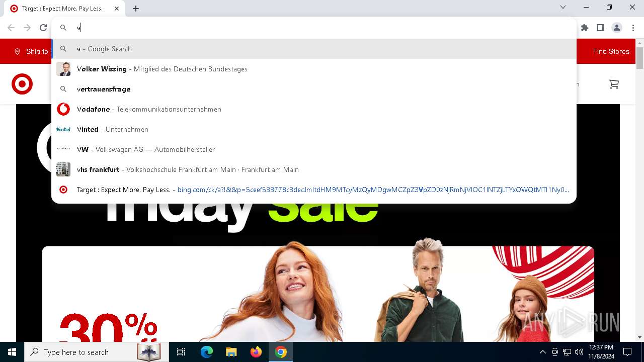Choose the VW Volkswagen AG suggestion

pyautogui.click(x=314, y=149)
